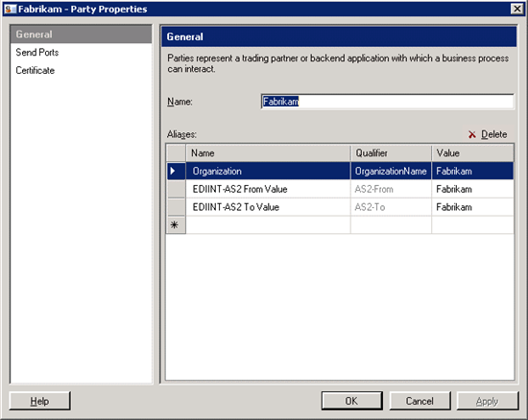Open the Certificate page
This screenshot has width=528, height=420.
click(x=35, y=70)
